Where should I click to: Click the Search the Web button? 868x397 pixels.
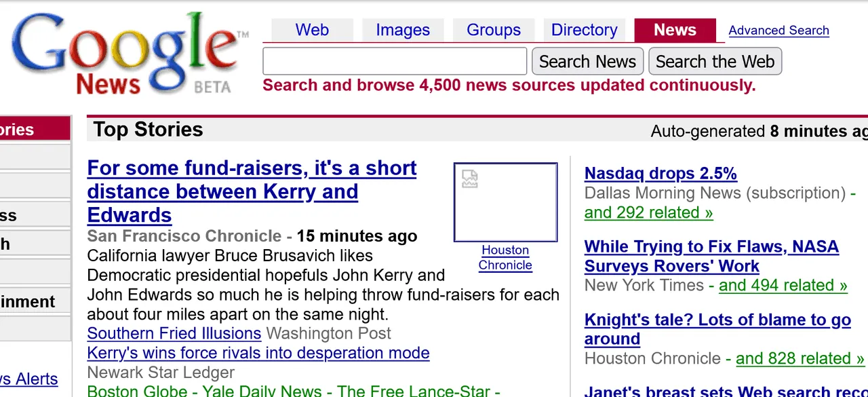point(715,61)
